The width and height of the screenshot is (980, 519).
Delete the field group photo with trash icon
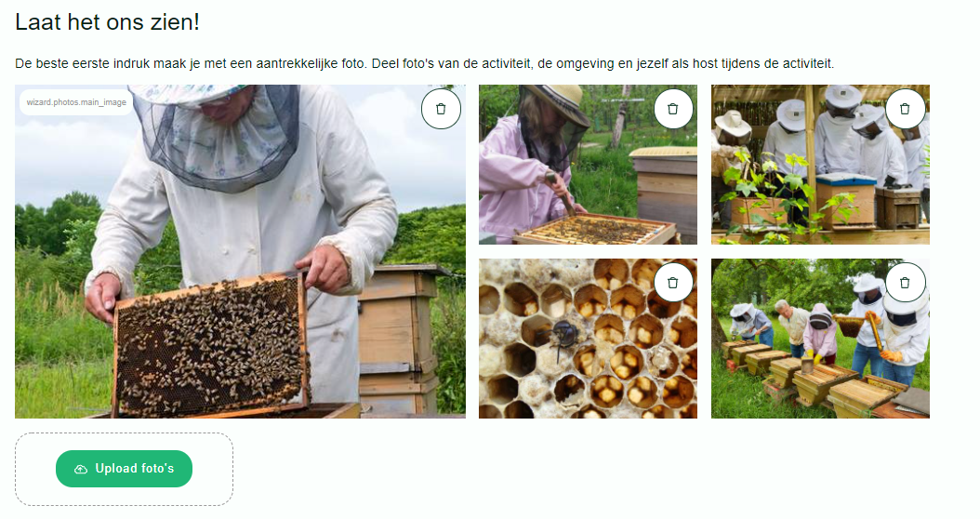(905, 283)
